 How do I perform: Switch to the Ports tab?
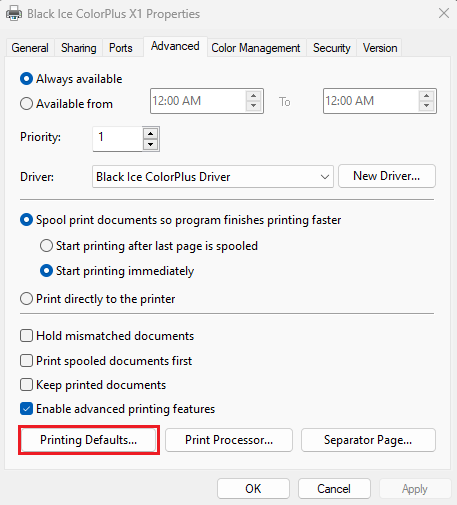point(121,48)
